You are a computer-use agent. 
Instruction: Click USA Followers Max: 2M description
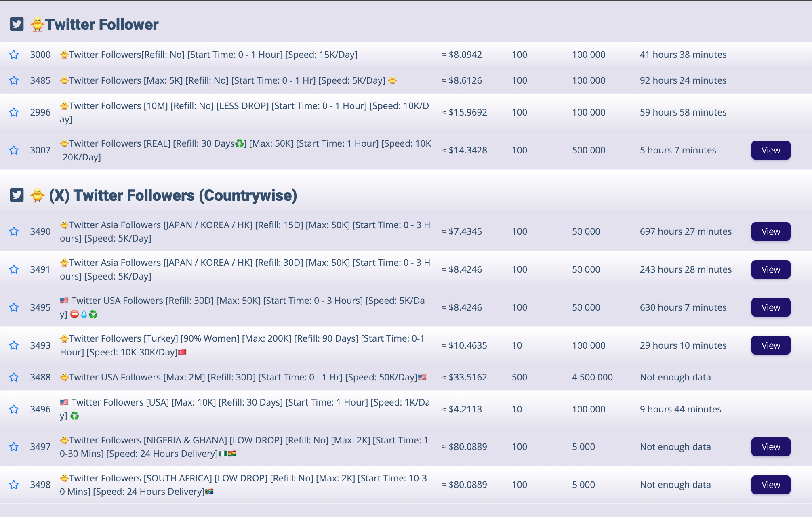click(243, 377)
